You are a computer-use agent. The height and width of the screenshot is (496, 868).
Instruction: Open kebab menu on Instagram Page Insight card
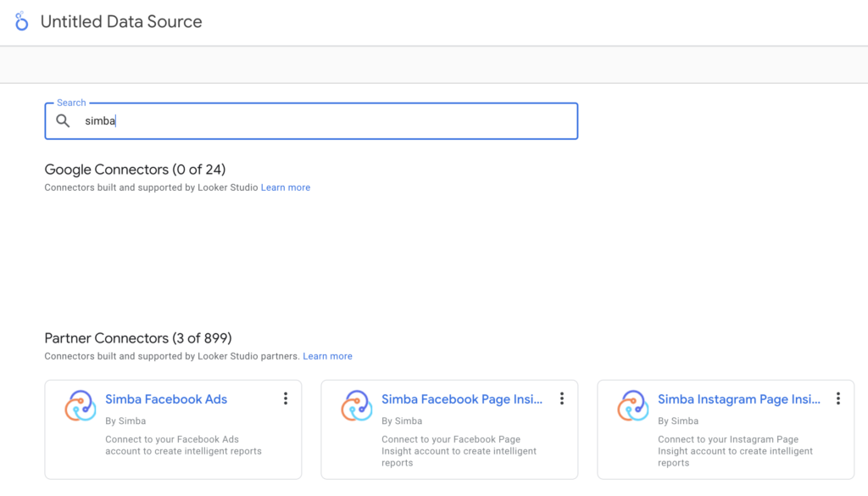click(x=838, y=398)
